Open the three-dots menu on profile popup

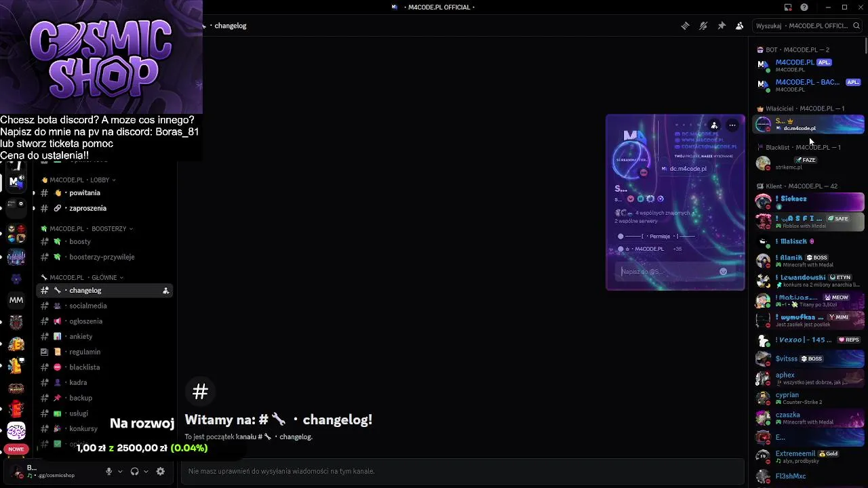732,125
